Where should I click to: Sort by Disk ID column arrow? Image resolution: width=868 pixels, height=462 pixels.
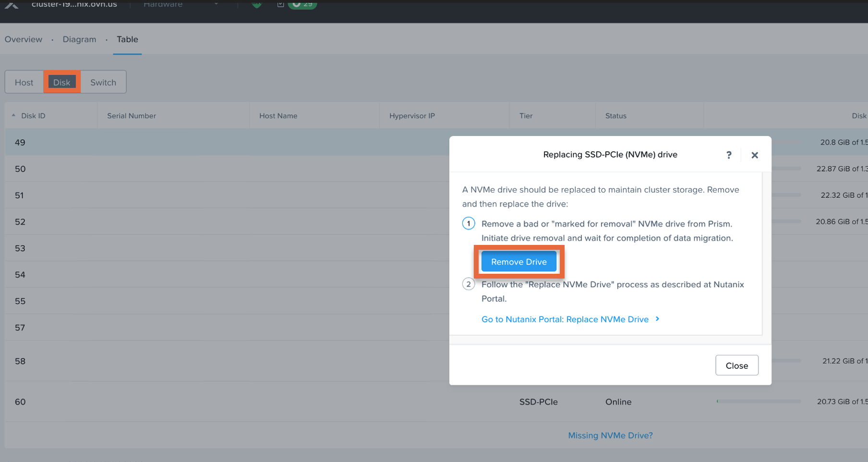click(13, 115)
